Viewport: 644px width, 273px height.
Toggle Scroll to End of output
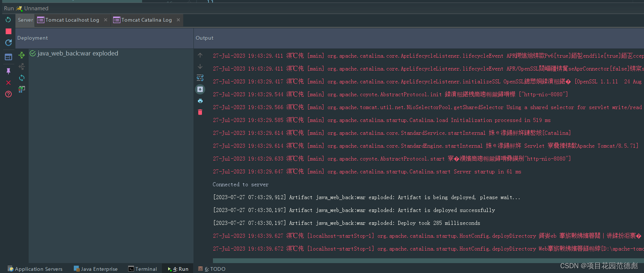pyautogui.click(x=200, y=89)
